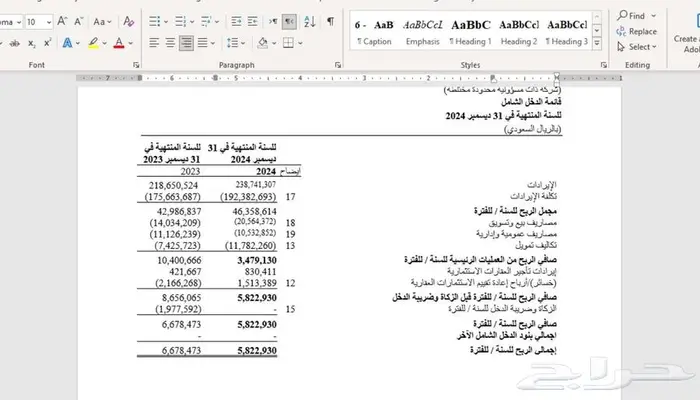Click the 2024 cell value 46,358,614
The height and width of the screenshot is (400, 700).
point(254,211)
